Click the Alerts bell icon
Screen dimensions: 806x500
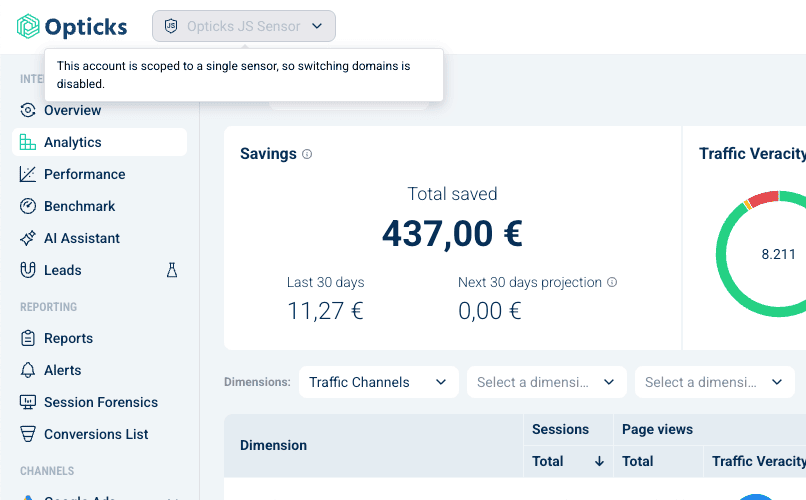(x=28, y=370)
